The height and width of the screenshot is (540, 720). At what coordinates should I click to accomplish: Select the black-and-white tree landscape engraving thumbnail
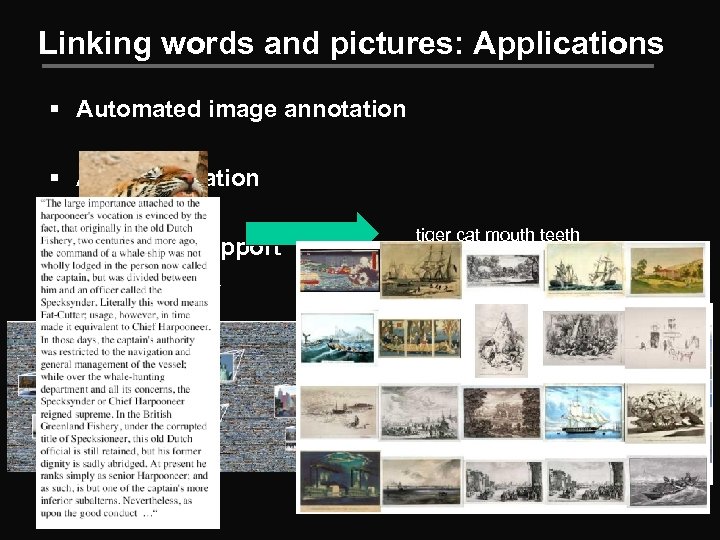pyautogui.click(x=502, y=270)
